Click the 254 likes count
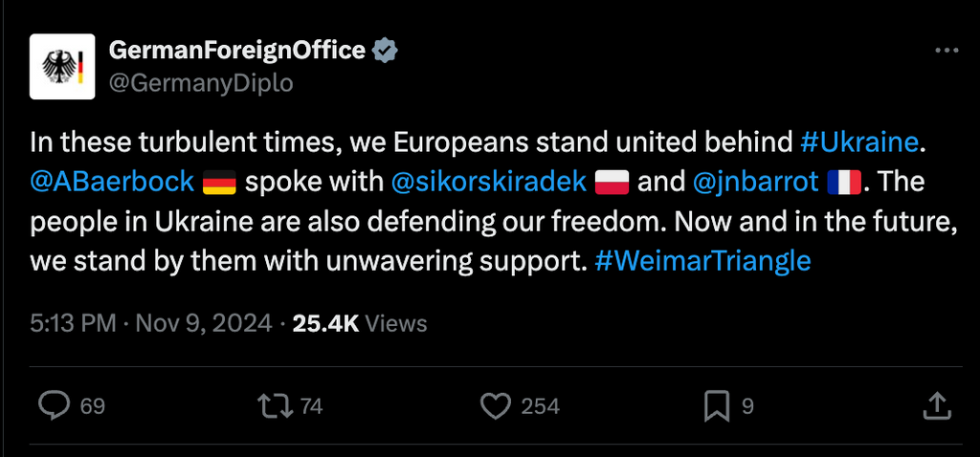Screen dimensions: 980x457 point(541,406)
